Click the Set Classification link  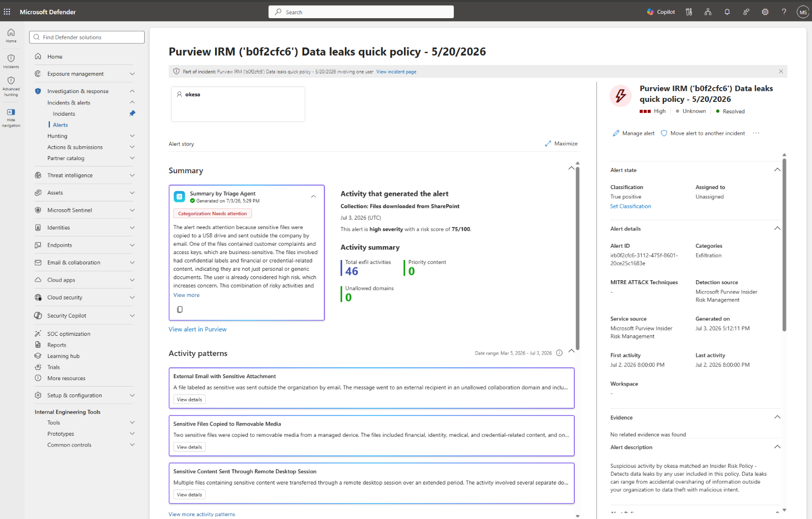click(630, 206)
